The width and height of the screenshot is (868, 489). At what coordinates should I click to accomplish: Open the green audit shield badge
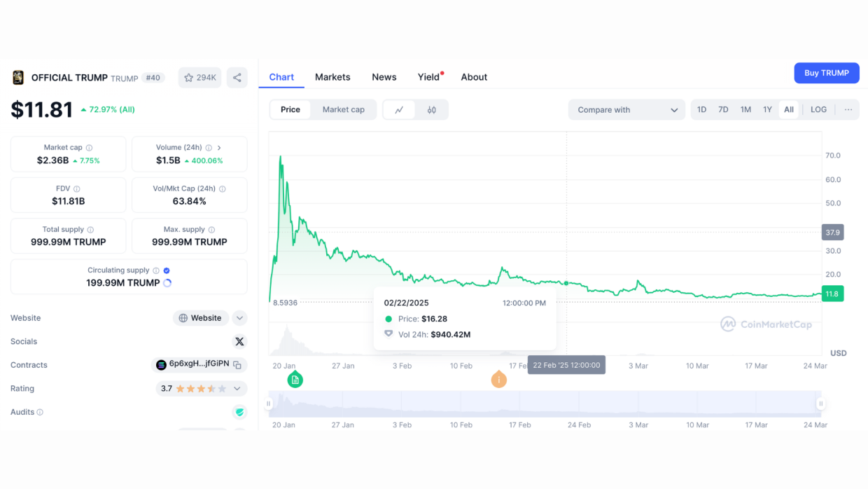tap(240, 412)
